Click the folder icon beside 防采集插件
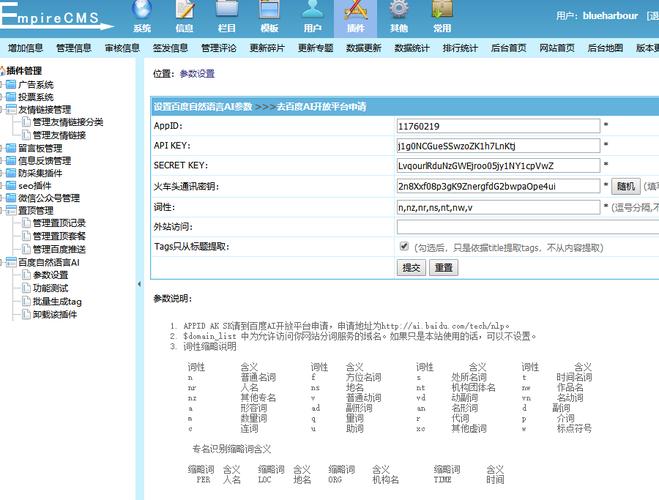 (x=11, y=173)
